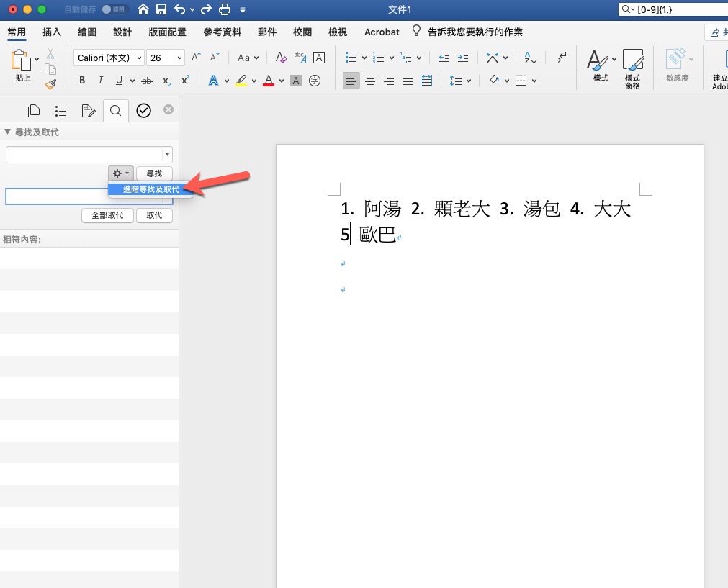This screenshot has width=728, height=588.
Task: Click the Print icon in title bar
Action: [x=225, y=10]
